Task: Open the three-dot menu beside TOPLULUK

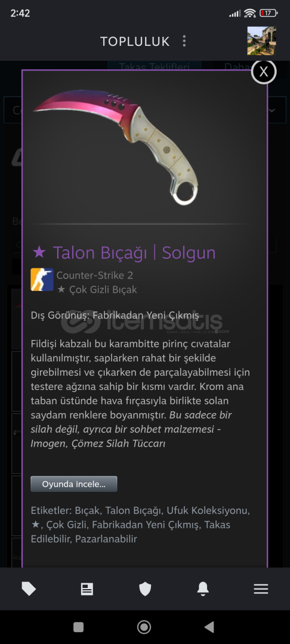Action: (x=184, y=41)
